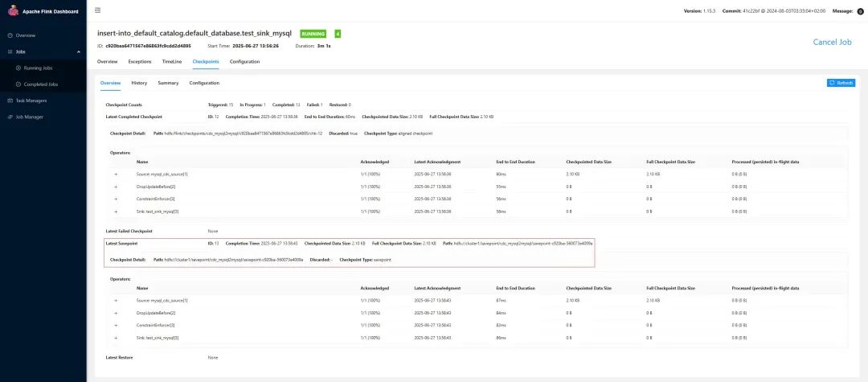Screen dimensions: 868x382
Task: Open Completed Jobs in the sidebar
Action: pos(41,84)
